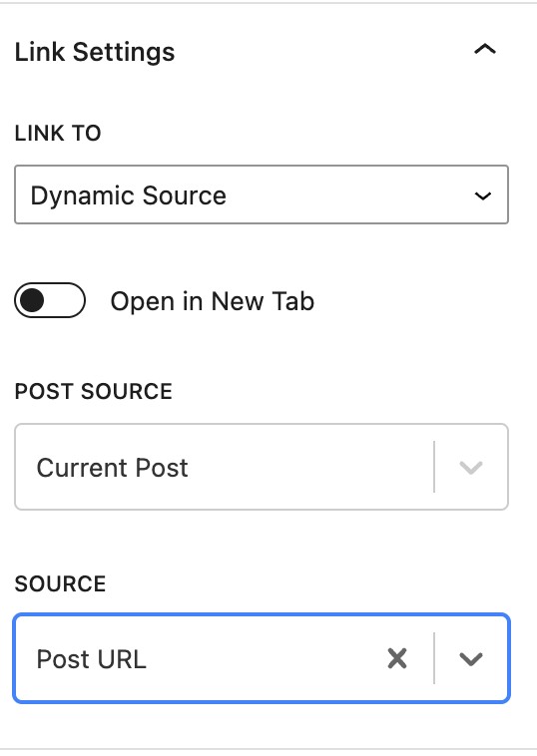The image size is (537, 756).
Task: Expand the Post URL source chevron
Action: click(x=471, y=658)
